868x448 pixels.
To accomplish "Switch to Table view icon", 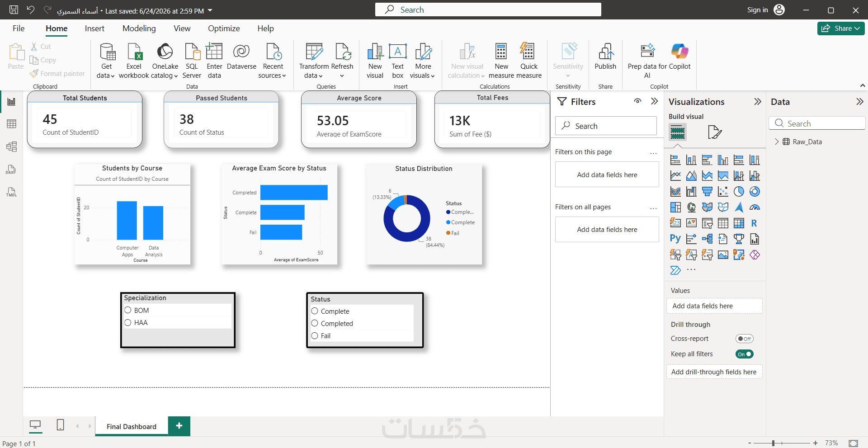I will (11, 124).
